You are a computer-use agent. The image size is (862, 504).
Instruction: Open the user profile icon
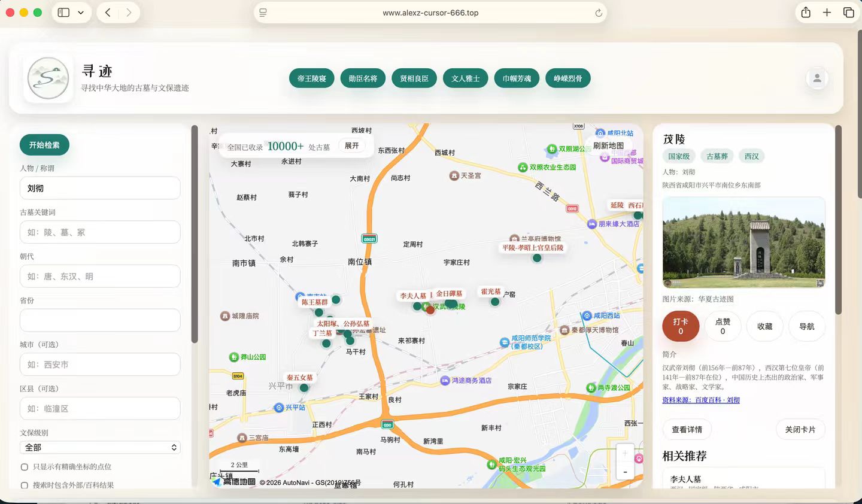pos(817,78)
